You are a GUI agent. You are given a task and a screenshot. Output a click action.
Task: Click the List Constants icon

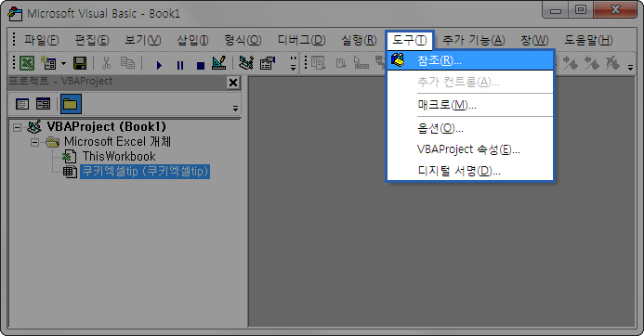coord(341,63)
